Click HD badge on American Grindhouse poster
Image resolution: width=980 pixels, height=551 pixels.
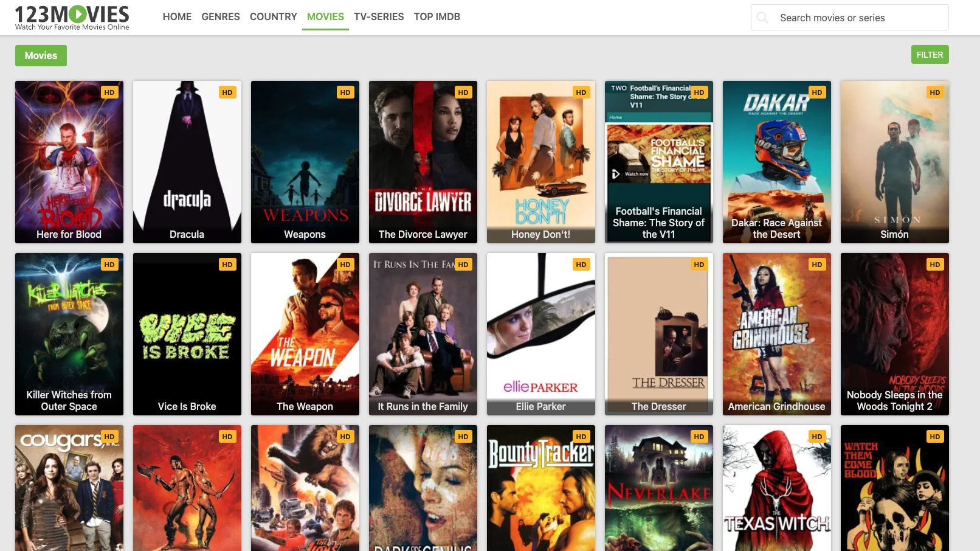point(816,265)
